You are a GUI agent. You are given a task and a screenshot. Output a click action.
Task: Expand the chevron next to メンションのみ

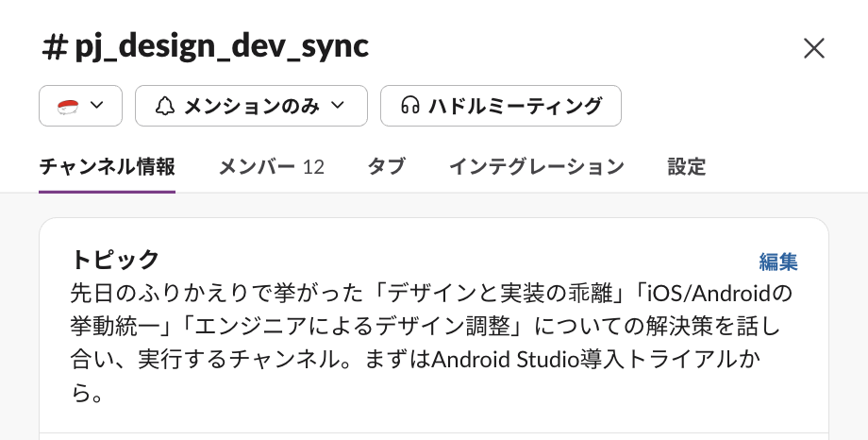(338, 105)
